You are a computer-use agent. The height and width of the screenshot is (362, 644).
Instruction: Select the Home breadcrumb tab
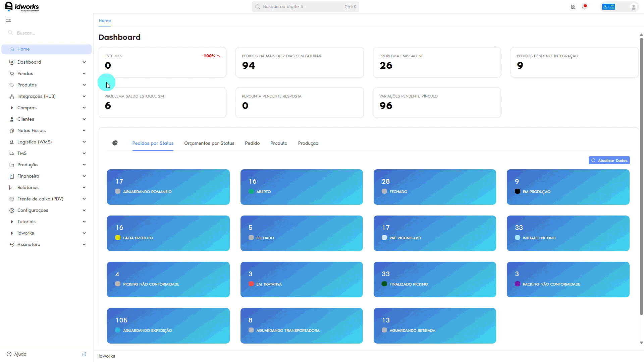pyautogui.click(x=105, y=20)
